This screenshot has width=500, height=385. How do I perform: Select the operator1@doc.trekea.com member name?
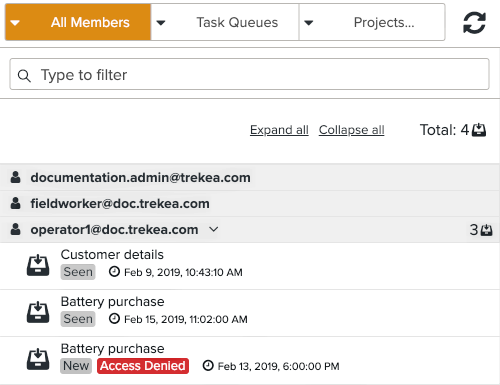pos(114,230)
